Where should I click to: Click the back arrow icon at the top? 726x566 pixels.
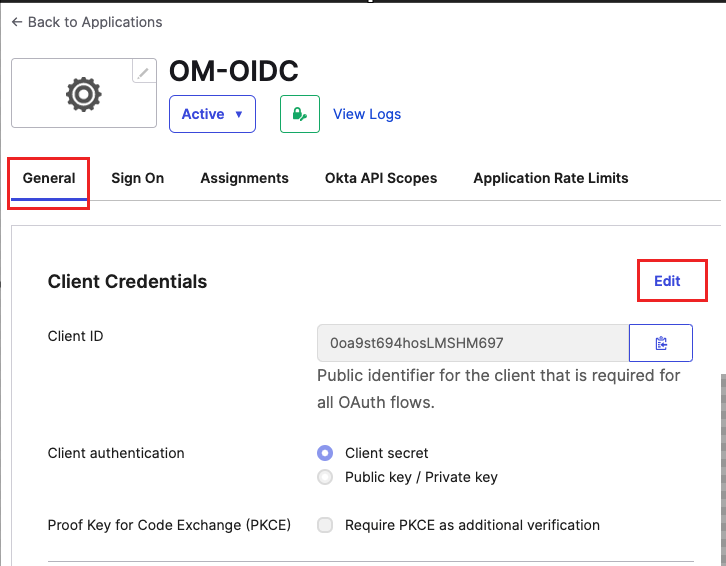17,22
